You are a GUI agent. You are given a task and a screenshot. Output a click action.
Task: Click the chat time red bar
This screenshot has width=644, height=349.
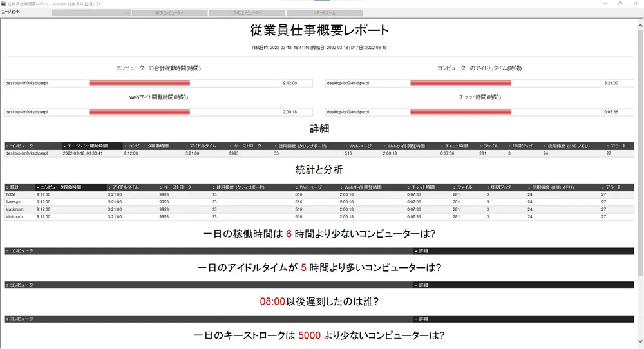click(x=460, y=111)
